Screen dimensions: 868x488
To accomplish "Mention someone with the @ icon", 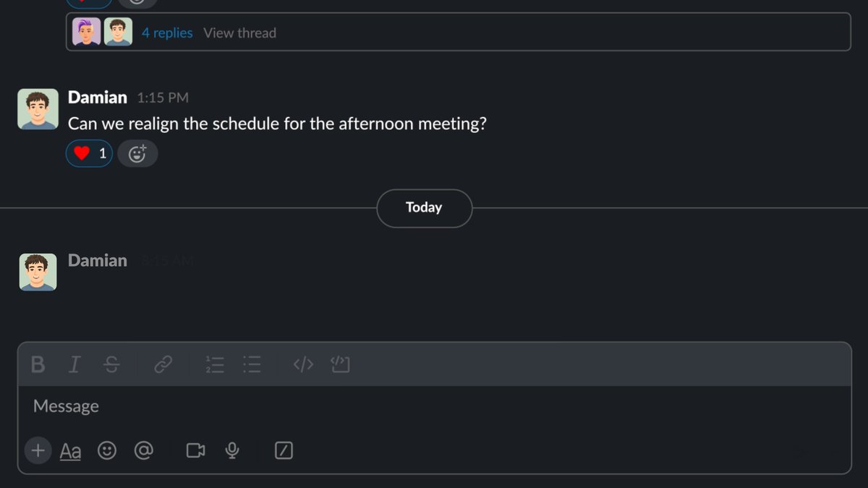I will (x=144, y=451).
